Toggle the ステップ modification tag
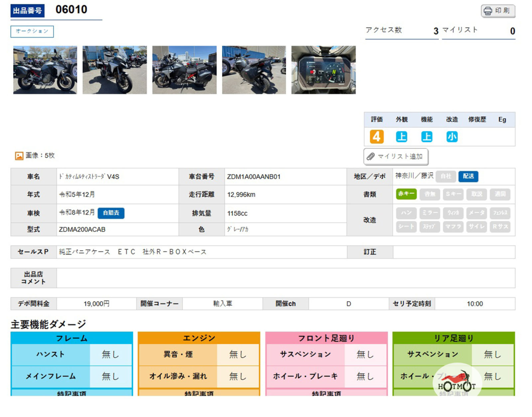 (430, 227)
